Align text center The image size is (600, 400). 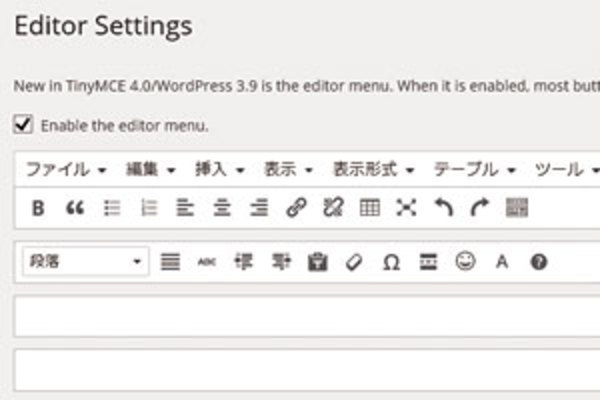[222, 208]
